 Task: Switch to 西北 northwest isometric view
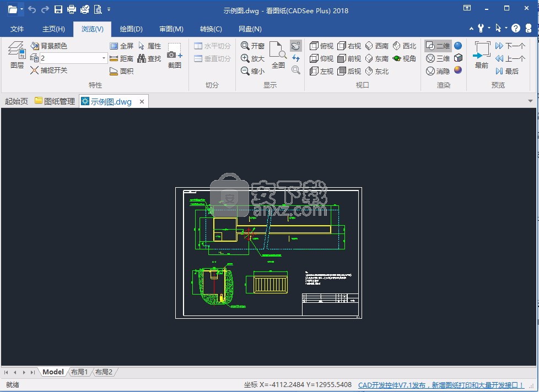pyautogui.click(x=405, y=46)
